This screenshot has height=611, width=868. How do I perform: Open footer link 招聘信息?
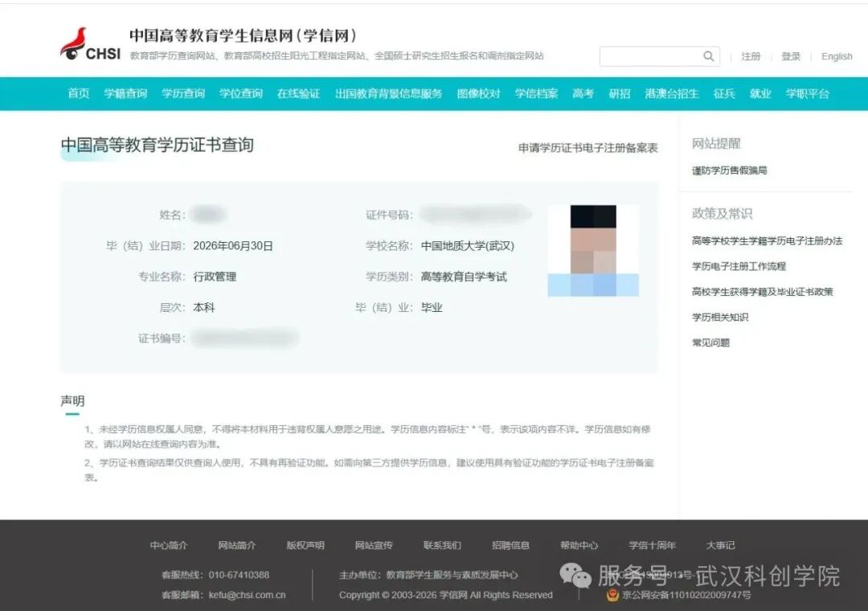click(x=510, y=545)
